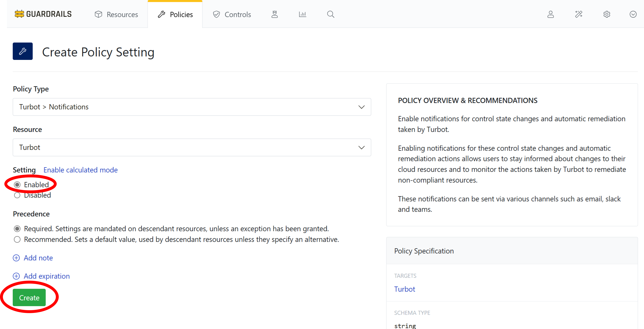Viewport: 644px width, 329px height.
Task: Enable calculated mode for the setting
Action: (x=80, y=170)
